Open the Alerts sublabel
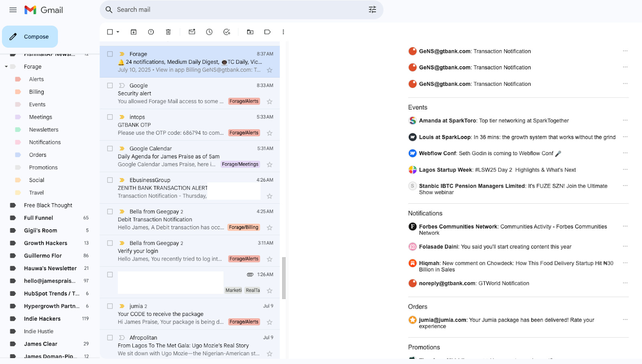The image size is (642, 364). (x=36, y=79)
